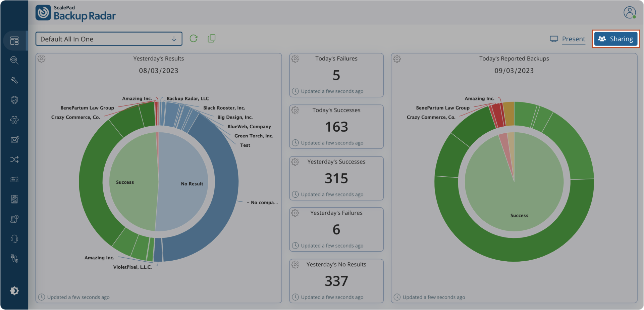Click the Big Design, Inc. chart label

(x=235, y=117)
